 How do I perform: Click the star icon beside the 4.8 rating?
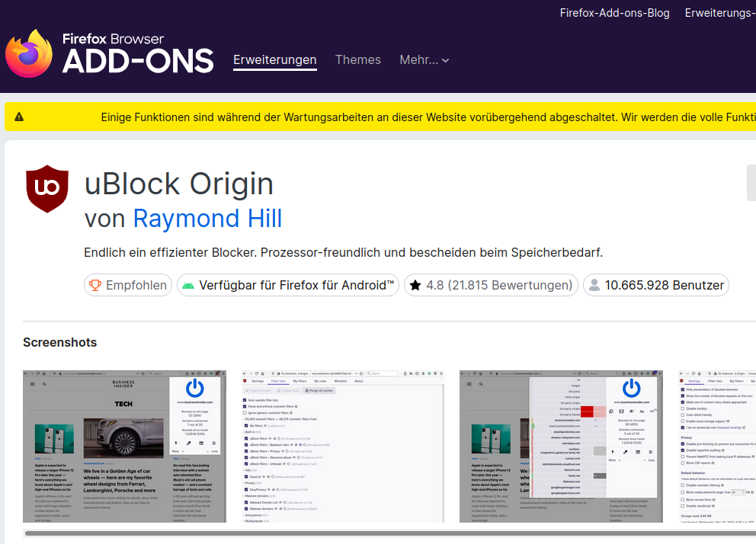415,285
